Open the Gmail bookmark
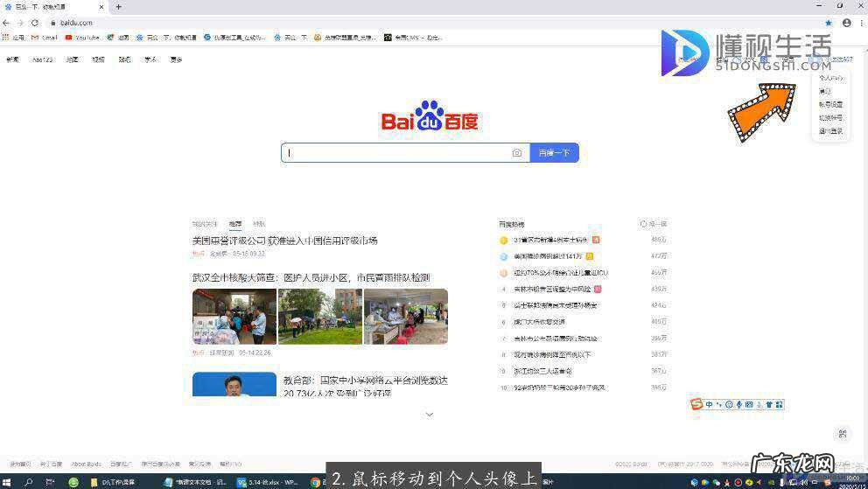Screen dimensions: 868x489 pos(45,38)
